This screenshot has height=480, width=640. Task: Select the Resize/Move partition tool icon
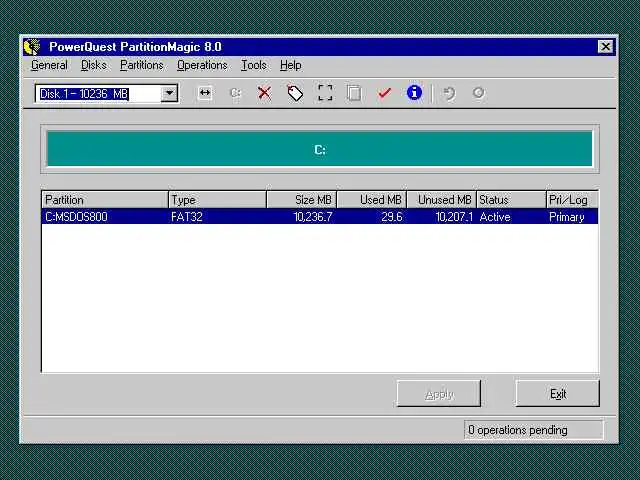pyautogui.click(x=204, y=93)
